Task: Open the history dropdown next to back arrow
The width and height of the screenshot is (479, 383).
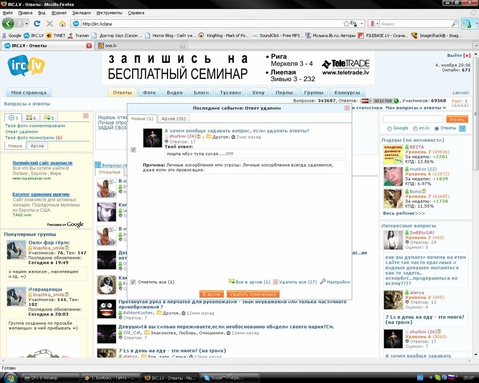Action: (26, 24)
